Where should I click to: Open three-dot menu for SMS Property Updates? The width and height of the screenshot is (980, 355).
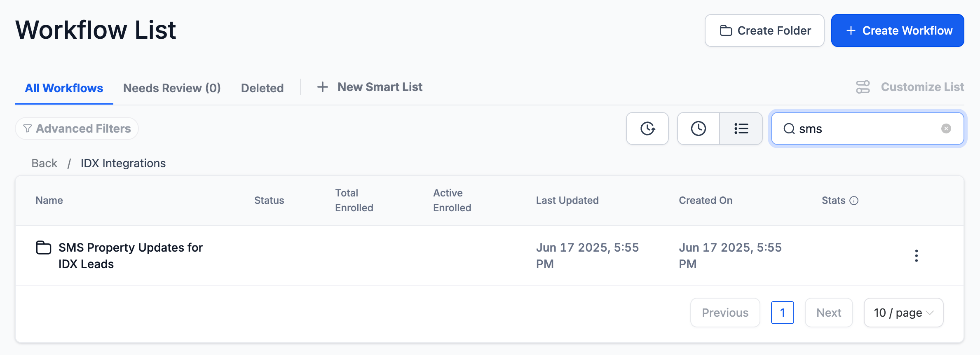tap(916, 256)
